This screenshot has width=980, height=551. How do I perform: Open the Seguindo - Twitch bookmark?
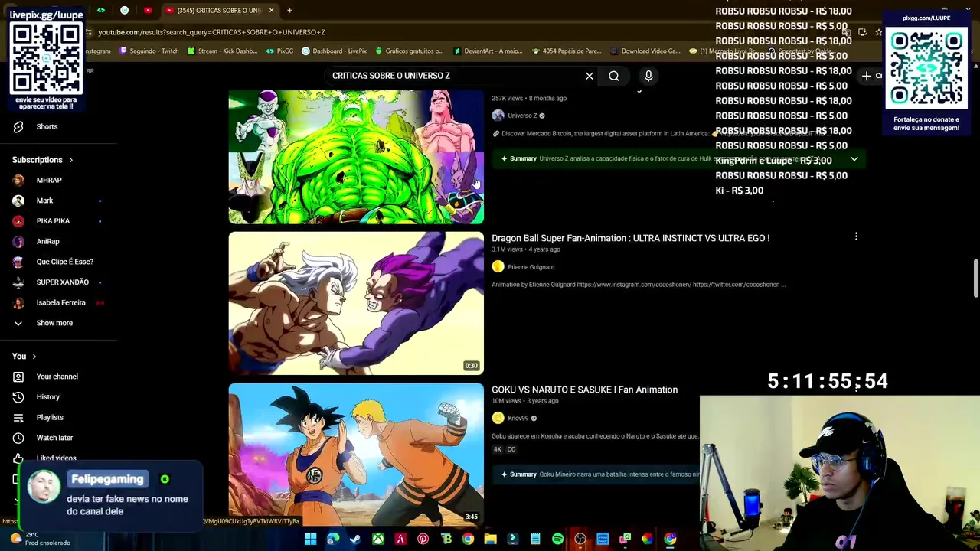click(149, 51)
